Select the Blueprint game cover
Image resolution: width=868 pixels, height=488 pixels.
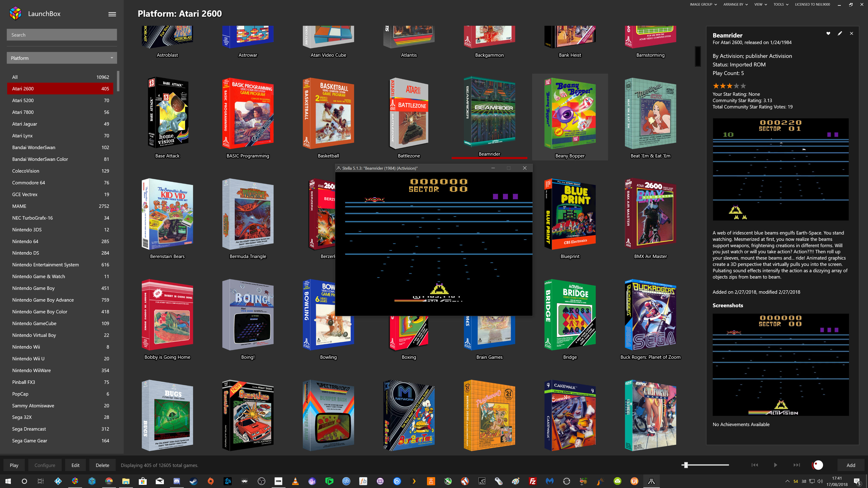pos(570,214)
